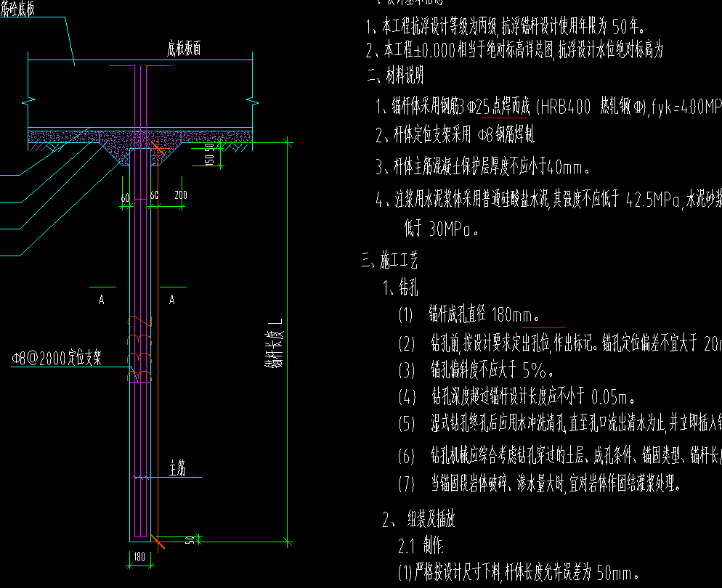The height and width of the screenshot is (588, 722).
Task: Click the 2.1 制作 subheading
Action: click(421, 546)
